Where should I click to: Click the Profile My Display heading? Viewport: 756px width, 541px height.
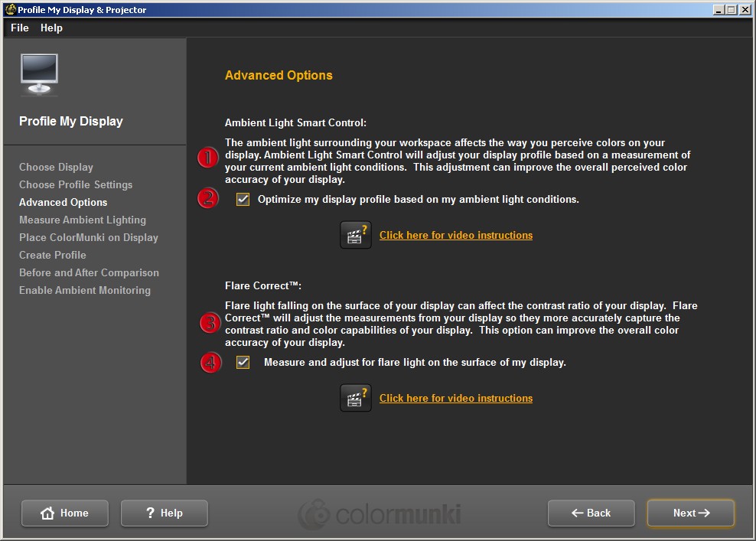pos(71,121)
